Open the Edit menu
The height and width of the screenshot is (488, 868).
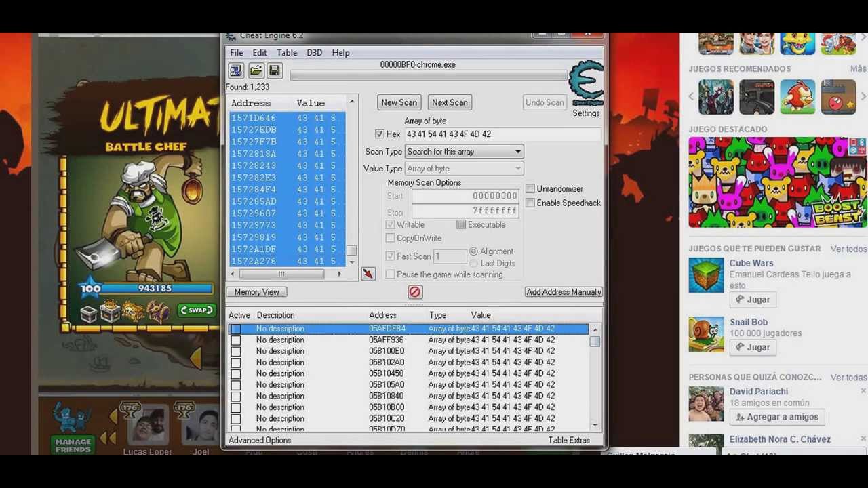pos(260,53)
